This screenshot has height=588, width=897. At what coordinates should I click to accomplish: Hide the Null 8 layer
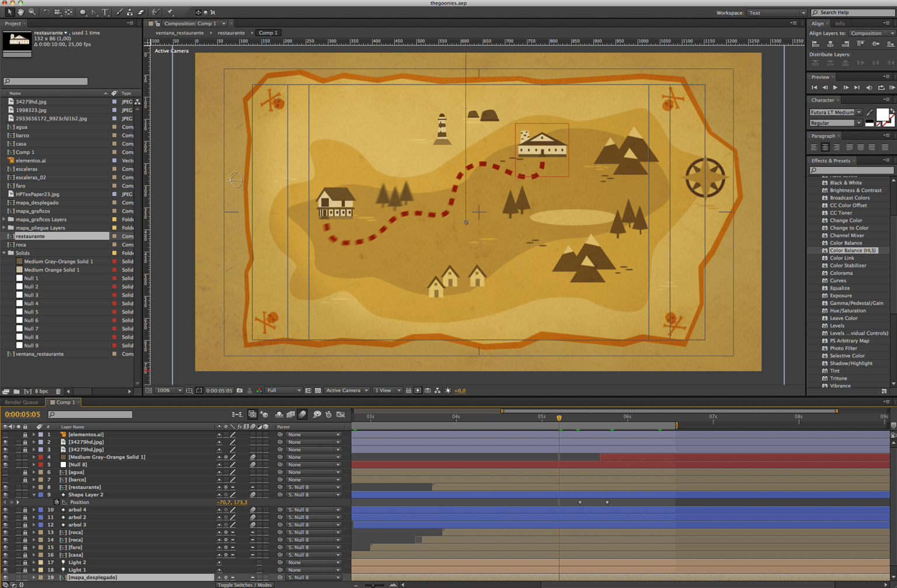pyautogui.click(x=5, y=465)
